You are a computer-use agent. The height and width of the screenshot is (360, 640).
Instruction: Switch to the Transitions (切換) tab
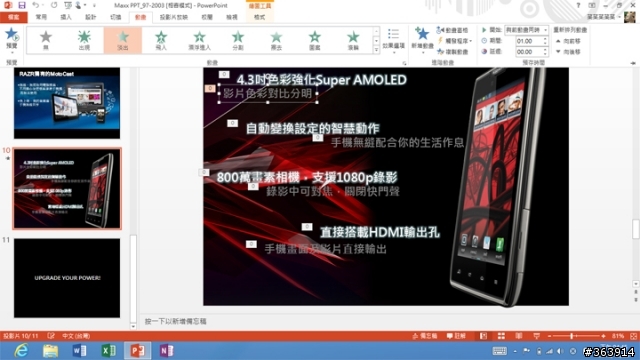point(116,17)
